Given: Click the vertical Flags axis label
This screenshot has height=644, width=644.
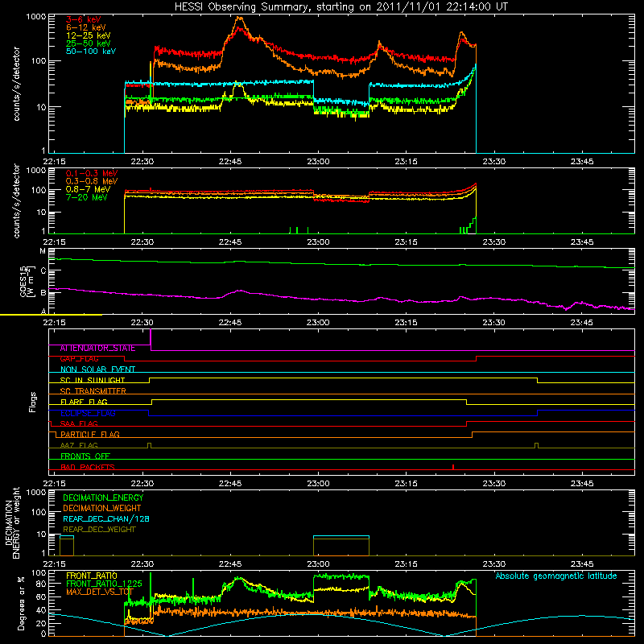Looking at the screenshot, I should pos(33,402).
